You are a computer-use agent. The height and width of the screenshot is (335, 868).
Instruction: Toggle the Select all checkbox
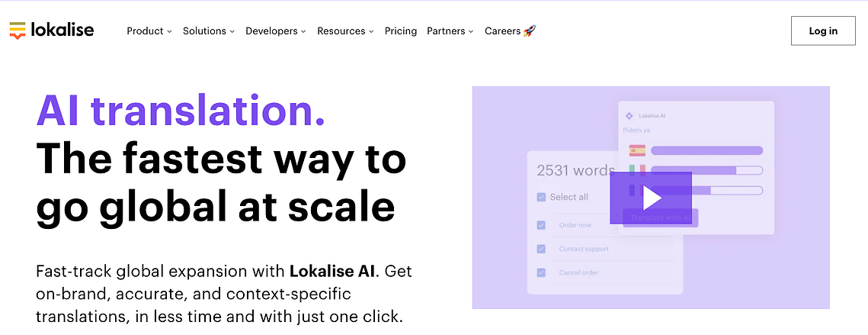(541, 197)
